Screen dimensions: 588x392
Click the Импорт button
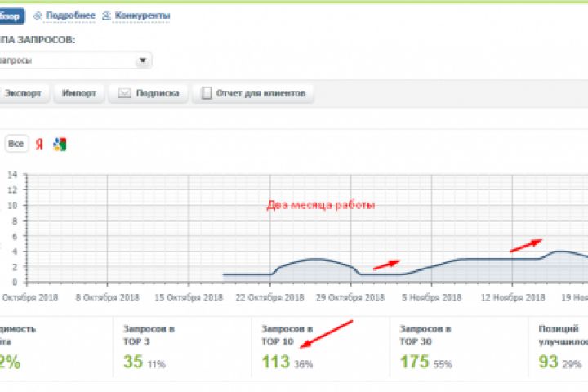[x=78, y=93]
